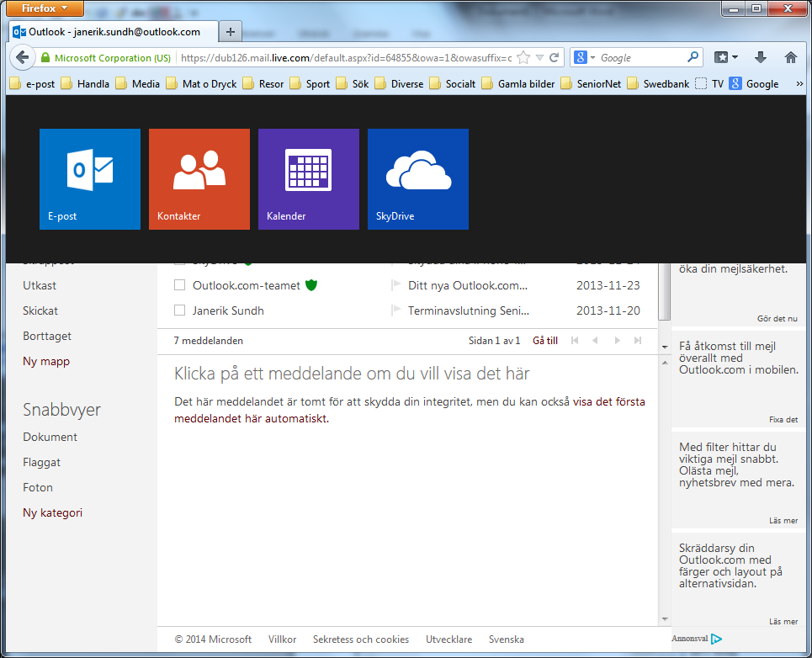Go to last page of messages
The width and height of the screenshot is (812, 658).
(638, 341)
